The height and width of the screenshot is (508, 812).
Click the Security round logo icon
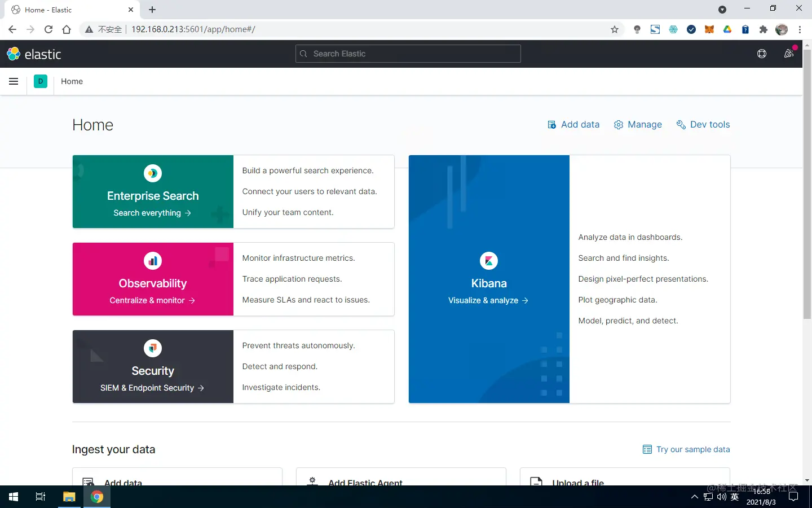pyautogui.click(x=153, y=348)
